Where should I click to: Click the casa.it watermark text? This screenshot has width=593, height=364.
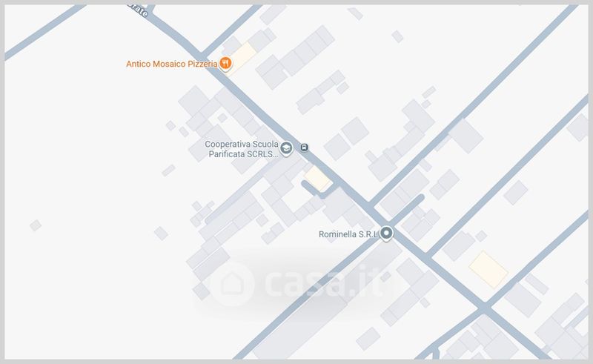pyautogui.click(x=324, y=282)
